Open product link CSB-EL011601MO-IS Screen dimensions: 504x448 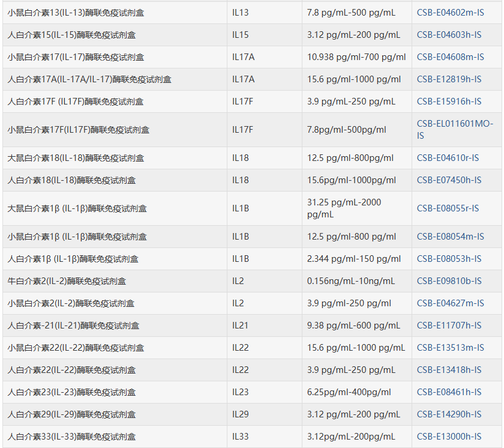[455, 130]
